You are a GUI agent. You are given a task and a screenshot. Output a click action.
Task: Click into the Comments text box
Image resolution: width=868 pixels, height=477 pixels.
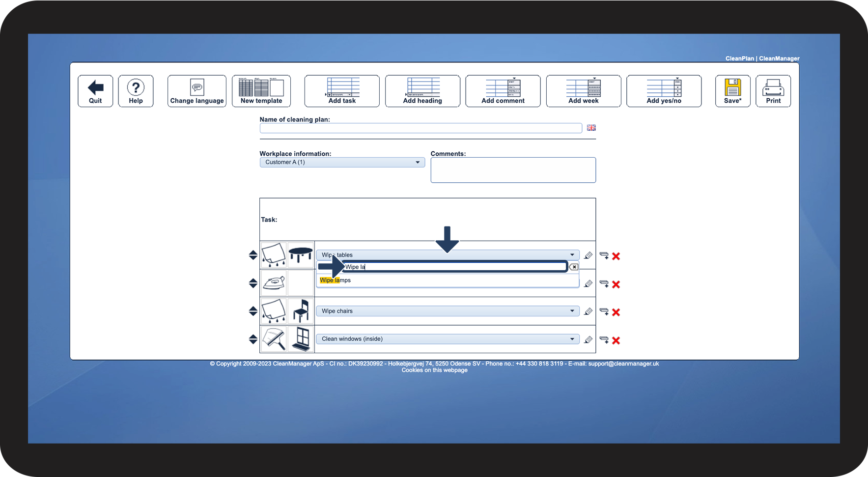(x=513, y=170)
